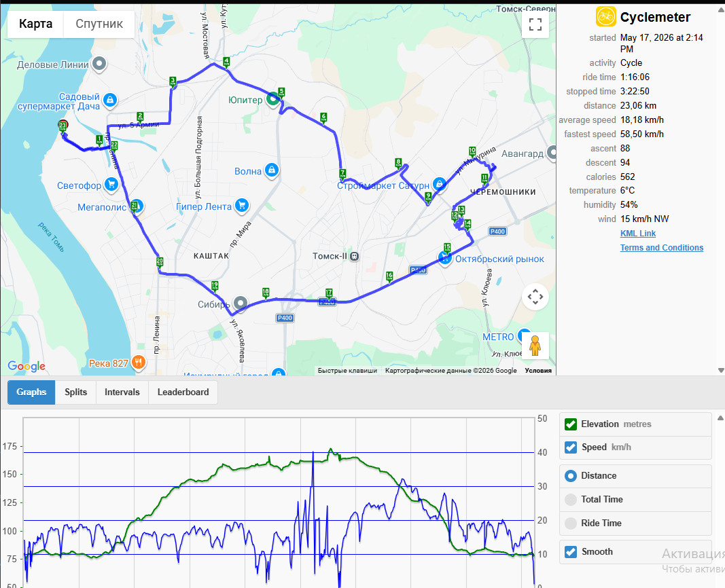Click the Река 827 restaurant pin

pyautogui.click(x=138, y=363)
